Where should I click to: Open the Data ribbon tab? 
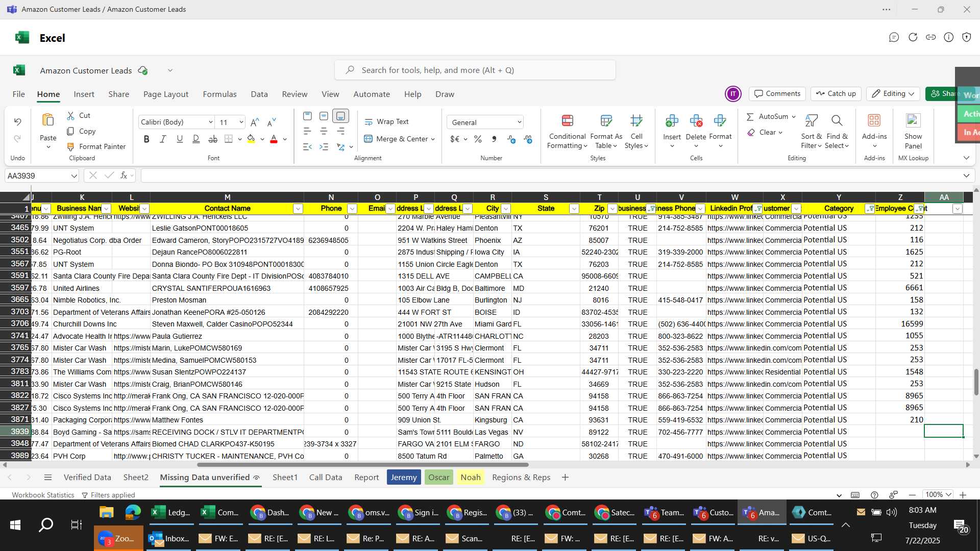click(259, 94)
